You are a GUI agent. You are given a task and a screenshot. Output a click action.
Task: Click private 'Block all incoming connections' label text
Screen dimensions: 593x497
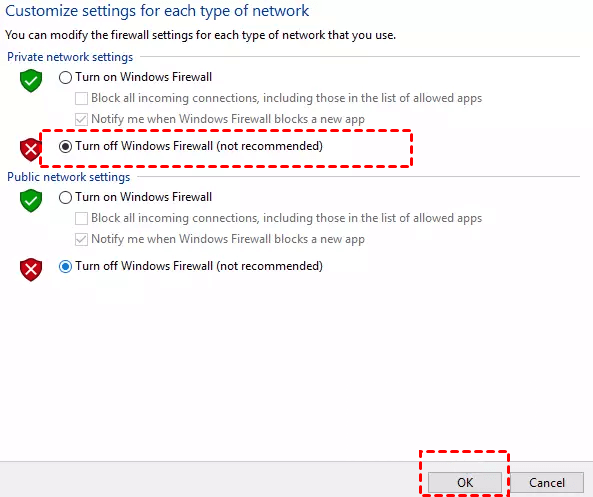[287, 98]
